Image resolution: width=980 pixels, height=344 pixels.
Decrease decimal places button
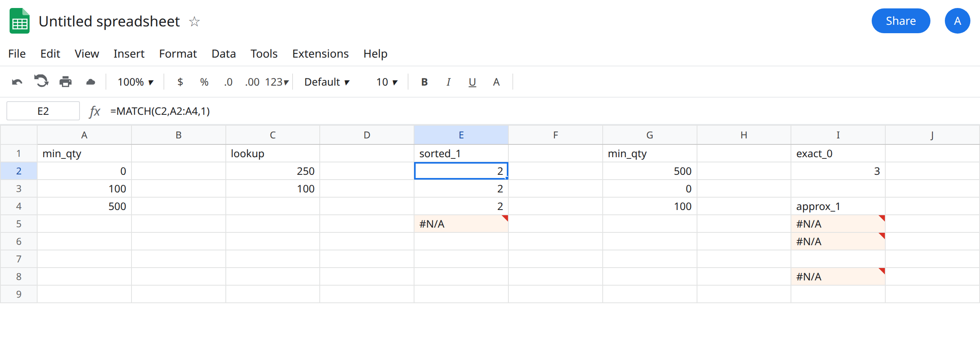pos(228,82)
